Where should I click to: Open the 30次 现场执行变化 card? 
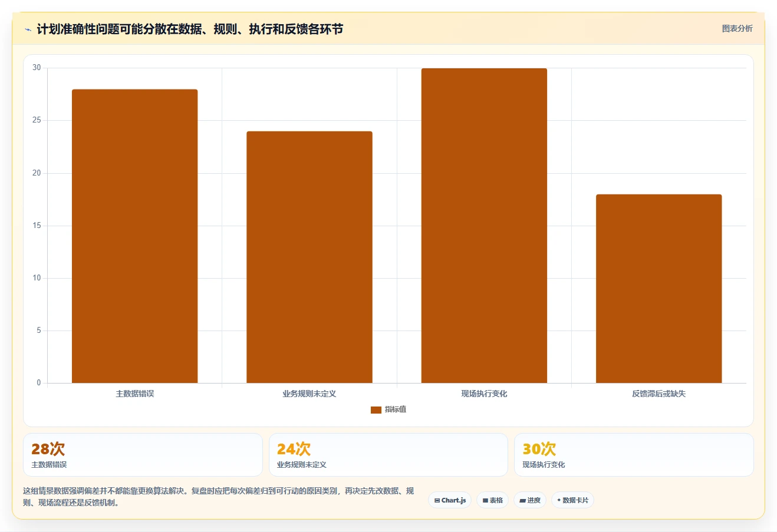(634, 455)
